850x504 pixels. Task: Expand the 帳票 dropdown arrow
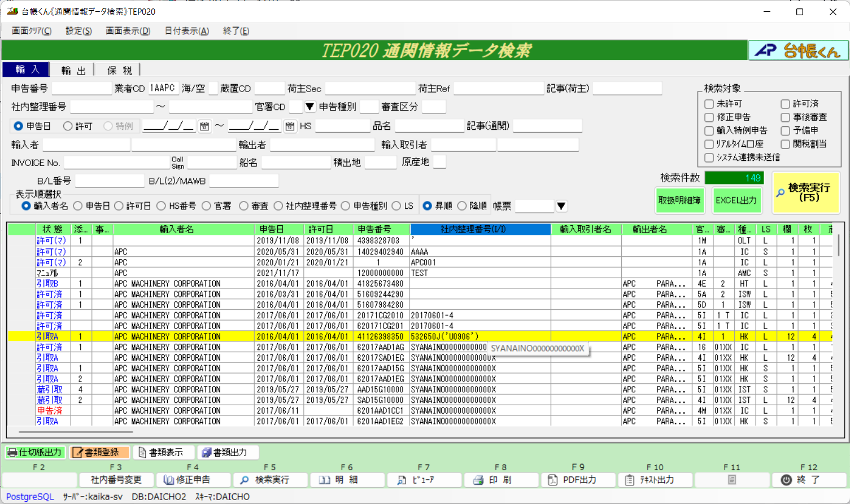pyautogui.click(x=561, y=206)
